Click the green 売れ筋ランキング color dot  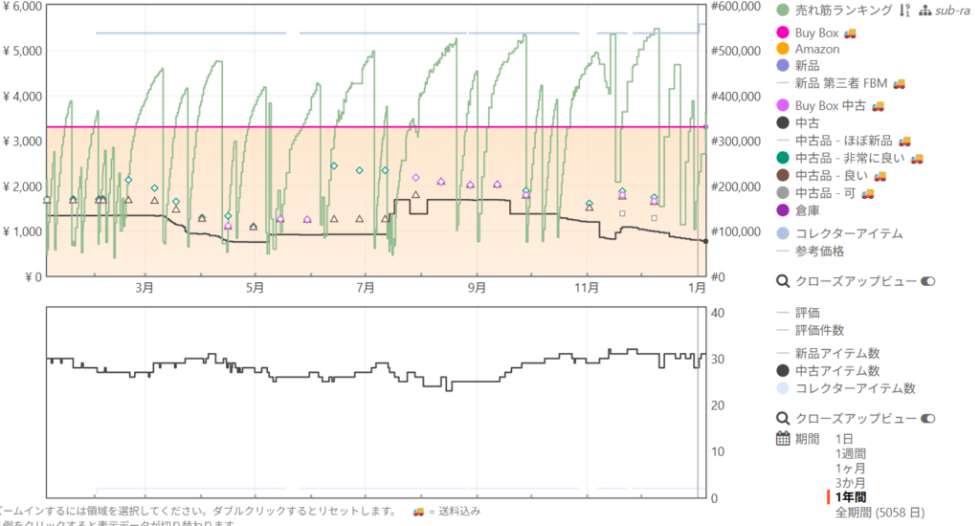(783, 11)
